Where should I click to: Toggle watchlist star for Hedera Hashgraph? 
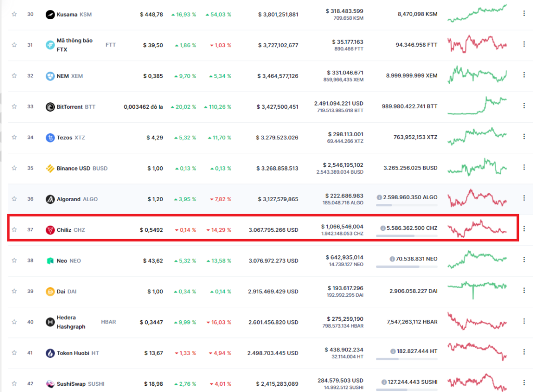(x=14, y=322)
